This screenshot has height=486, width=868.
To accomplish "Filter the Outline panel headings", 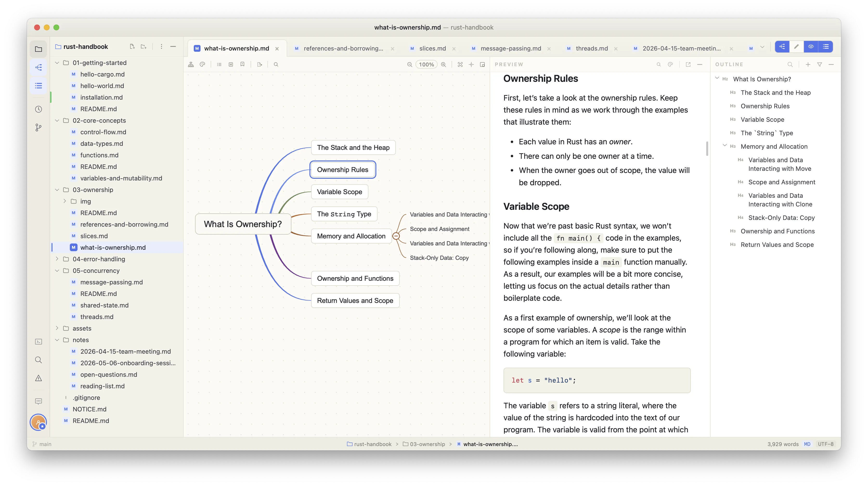I will tap(819, 64).
